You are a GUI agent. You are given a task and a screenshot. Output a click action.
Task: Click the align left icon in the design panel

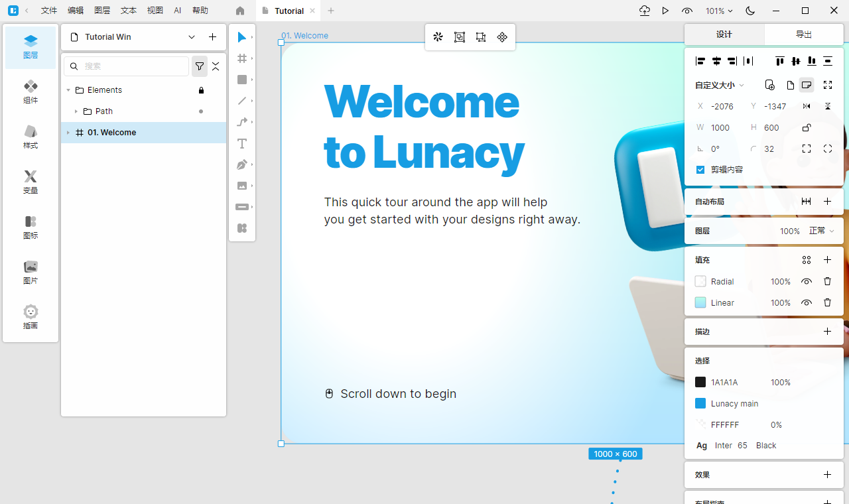pyautogui.click(x=700, y=60)
